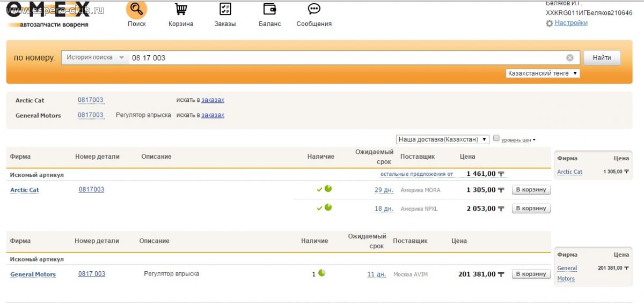Click Регулятор впрыска description in results table
This screenshot has height=305, width=644.
point(172,274)
